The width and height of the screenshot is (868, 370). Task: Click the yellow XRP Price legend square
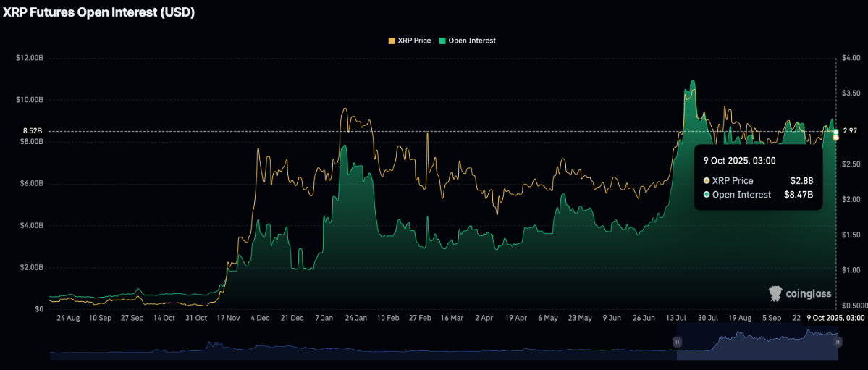pos(392,41)
